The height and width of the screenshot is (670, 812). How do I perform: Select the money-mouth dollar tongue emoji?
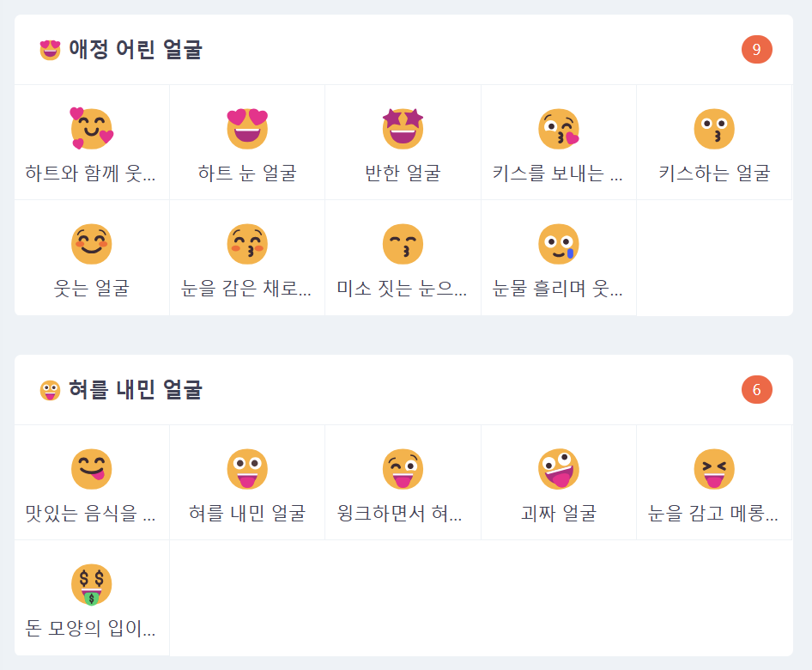pyautogui.click(x=92, y=583)
